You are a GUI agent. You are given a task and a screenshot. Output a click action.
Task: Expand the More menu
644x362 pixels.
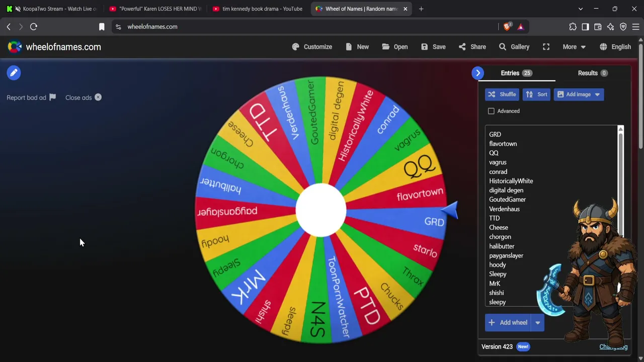click(x=574, y=47)
